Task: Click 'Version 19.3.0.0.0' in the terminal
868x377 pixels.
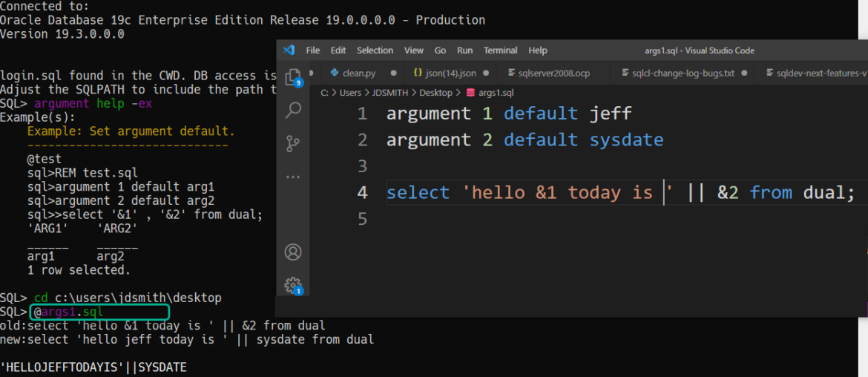Action: point(62,34)
